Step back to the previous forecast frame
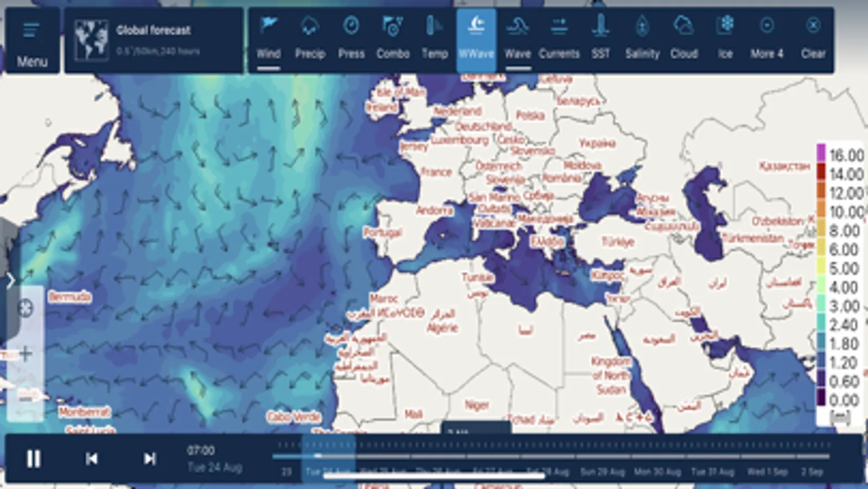Screen dimensions: 868x489 (92, 459)
